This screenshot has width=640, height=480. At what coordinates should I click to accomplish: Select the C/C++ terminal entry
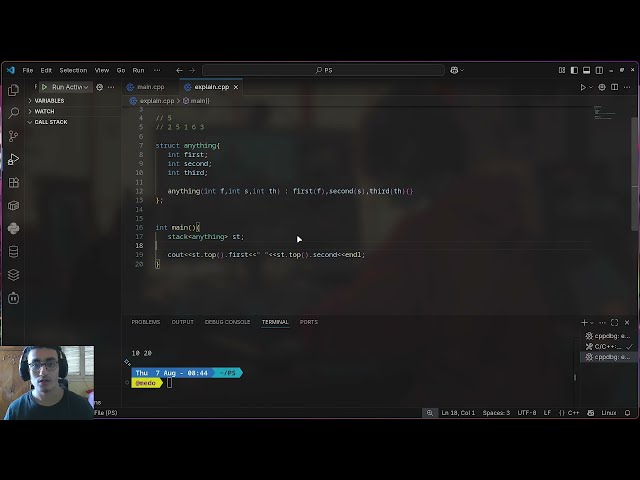coord(608,347)
